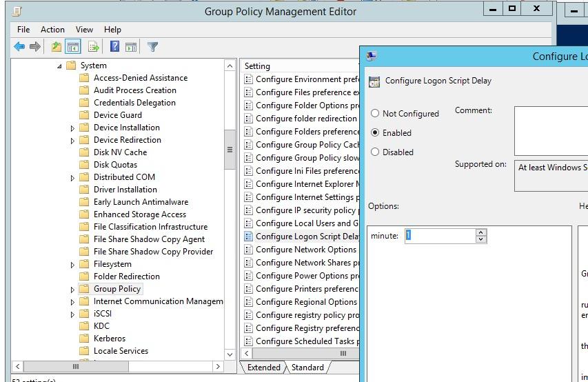588x382 pixels.
Task: Click the Audit Process Creation folder icon
Action: pyautogui.click(x=84, y=90)
